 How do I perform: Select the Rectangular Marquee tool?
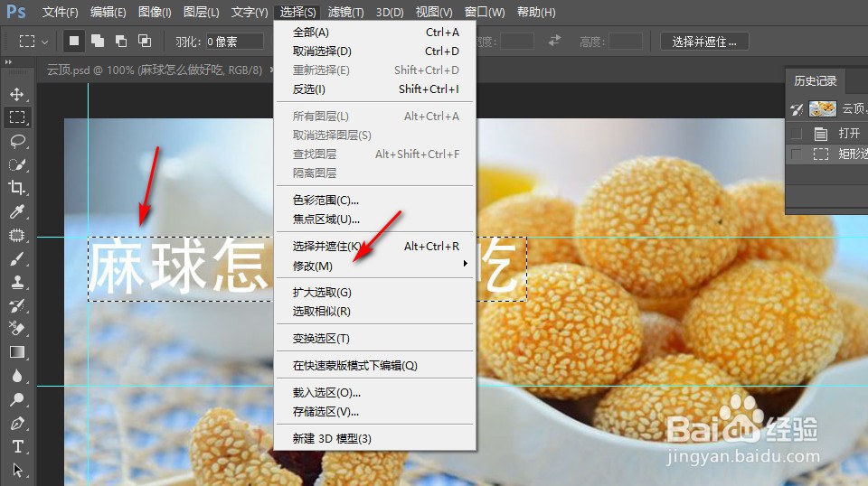(16, 117)
